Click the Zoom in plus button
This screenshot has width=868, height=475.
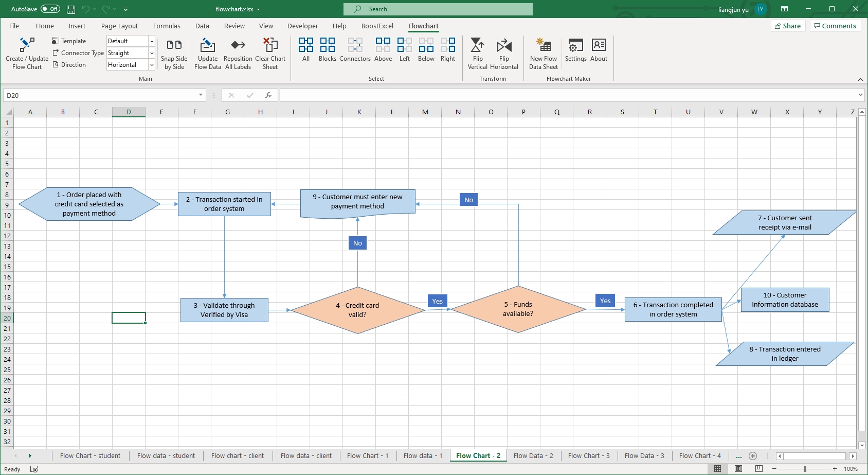click(835, 469)
